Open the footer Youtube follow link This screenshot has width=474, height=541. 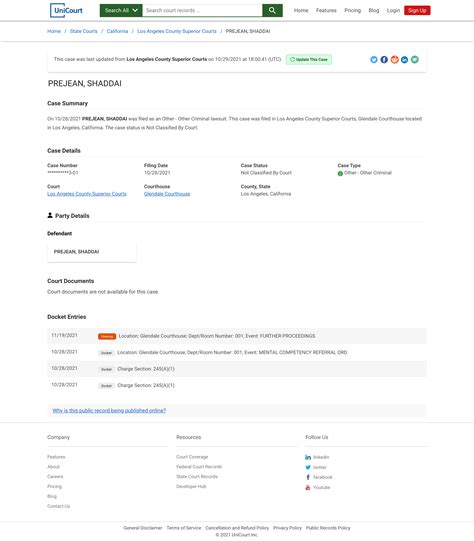click(318, 488)
